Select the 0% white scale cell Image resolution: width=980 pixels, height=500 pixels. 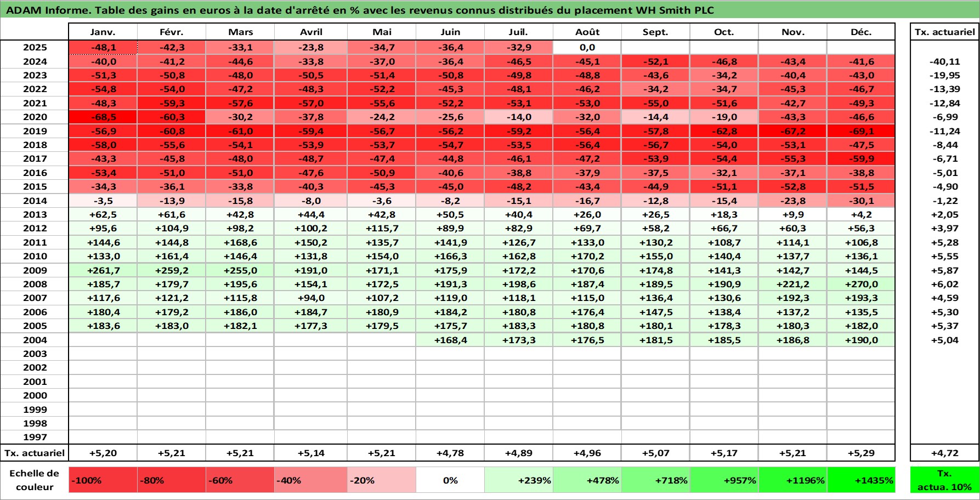[450, 480]
